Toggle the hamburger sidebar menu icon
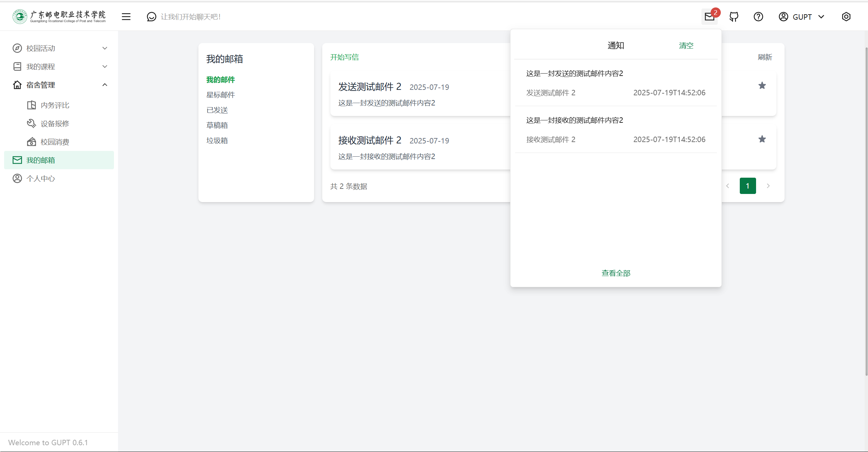Screen dimensions: 868x452 click(x=126, y=17)
